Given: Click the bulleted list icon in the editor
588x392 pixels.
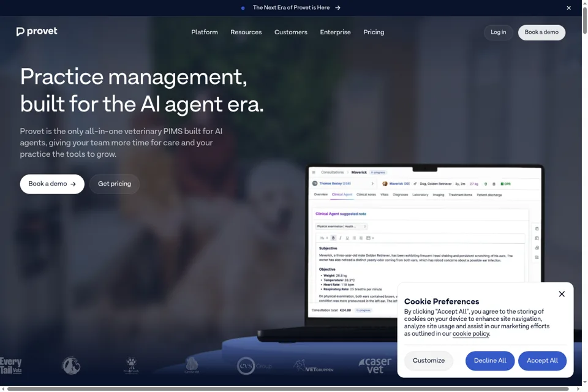Looking at the screenshot, I should (x=354, y=238).
